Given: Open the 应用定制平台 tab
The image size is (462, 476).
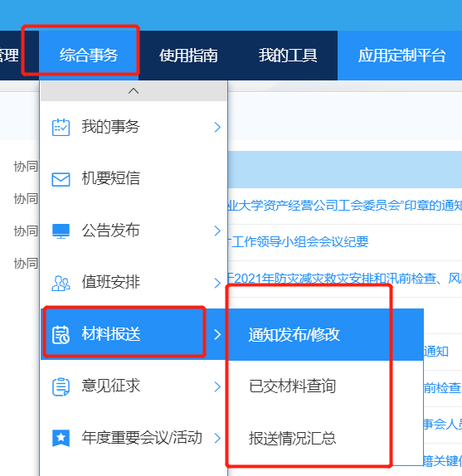Looking at the screenshot, I should pyautogui.click(x=401, y=56).
